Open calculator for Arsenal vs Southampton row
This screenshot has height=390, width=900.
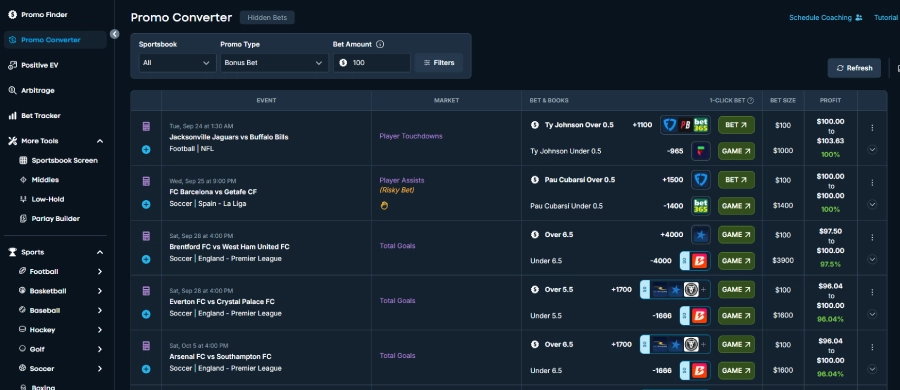point(146,346)
